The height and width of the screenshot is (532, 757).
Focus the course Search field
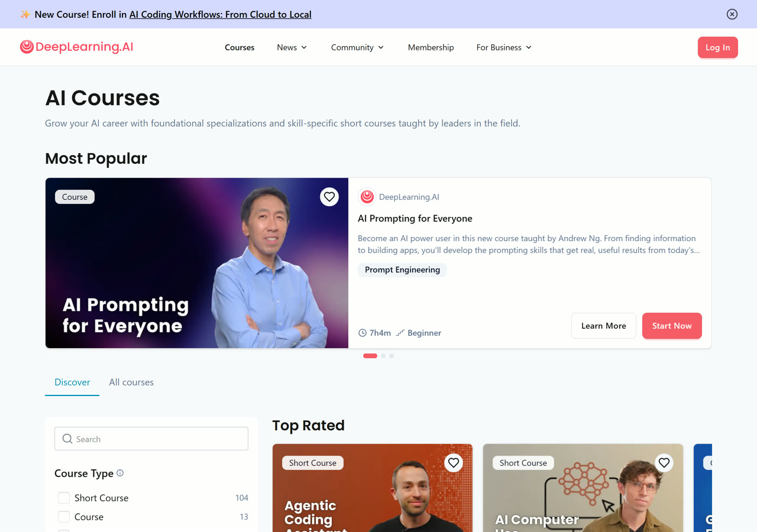tap(151, 439)
